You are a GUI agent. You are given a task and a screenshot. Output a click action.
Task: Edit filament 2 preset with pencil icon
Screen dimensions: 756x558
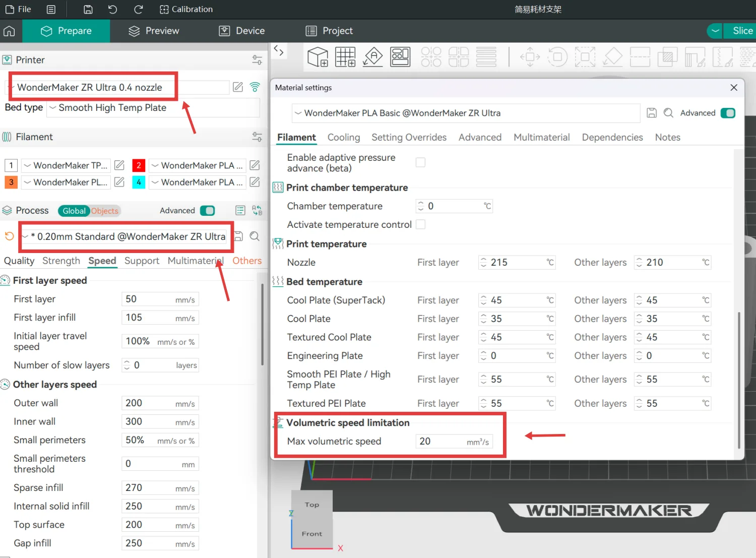click(255, 165)
